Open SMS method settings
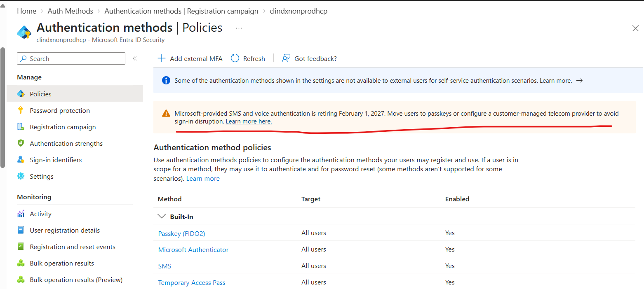The width and height of the screenshot is (644, 289). 165,266
